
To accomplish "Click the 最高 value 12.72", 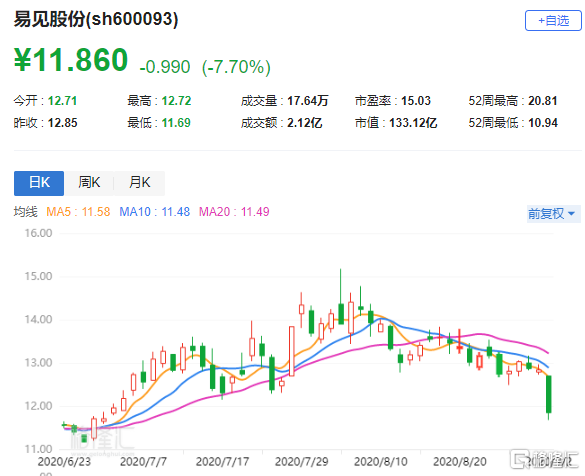I will pyautogui.click(x=176, y=101).
